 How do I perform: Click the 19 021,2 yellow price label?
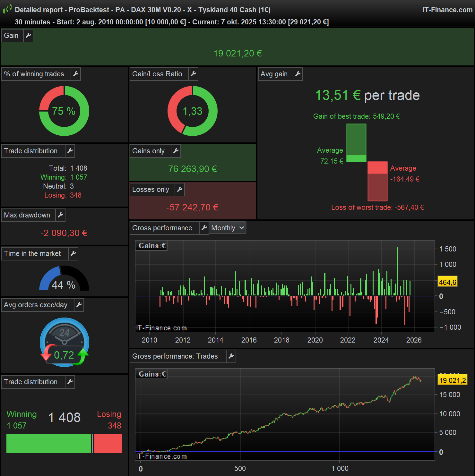pyautogui.click(x=453, y=380)
